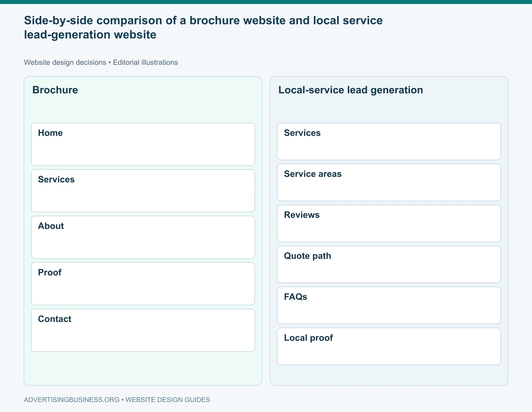This screenshot has height=412, width=532.
Task: Click the Local-service lead generation heading
Action: [351, 90]
